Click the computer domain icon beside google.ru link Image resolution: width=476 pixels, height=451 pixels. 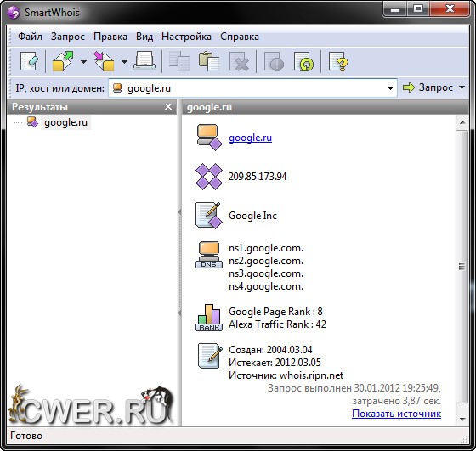(x=209, y=137)
